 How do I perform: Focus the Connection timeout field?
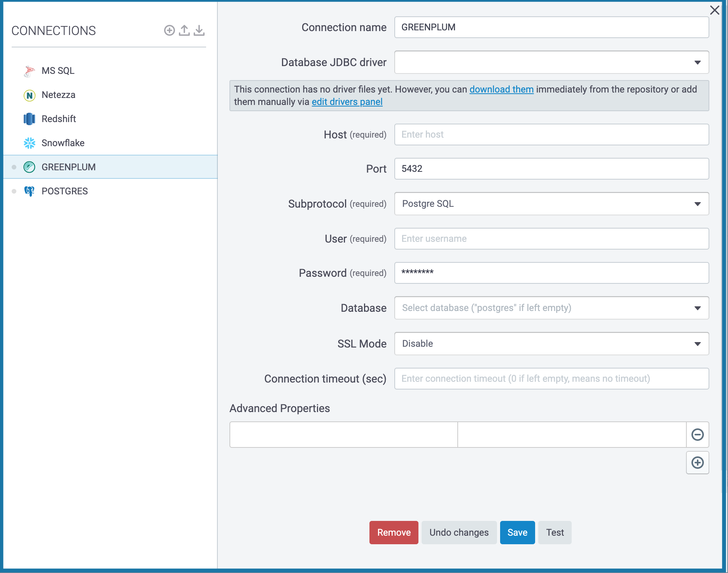point(551,379)
